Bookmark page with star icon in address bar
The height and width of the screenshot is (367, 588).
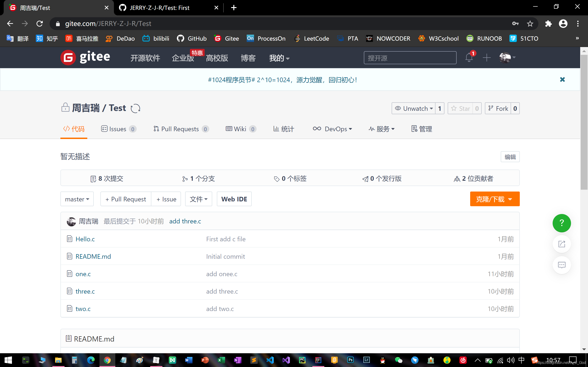point(530,24)
